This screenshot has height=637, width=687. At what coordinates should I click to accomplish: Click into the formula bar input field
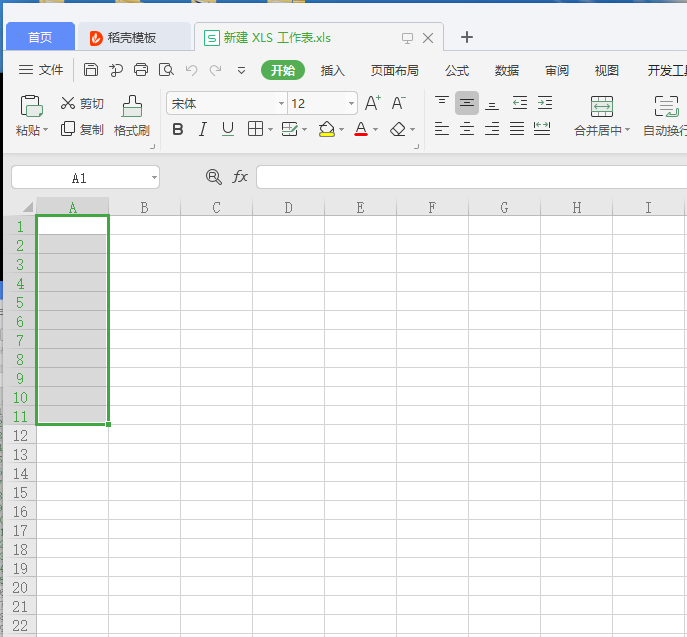[470, 177]
